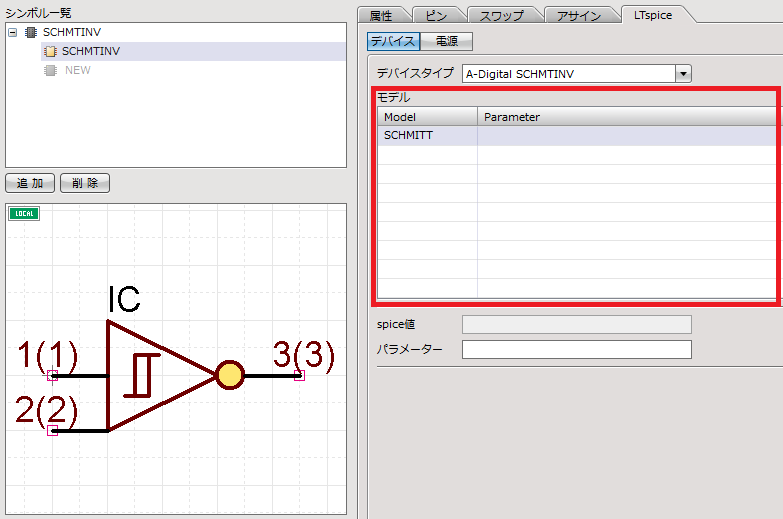
Task: Click the 削除 (Delete) button
Action: 85,183
